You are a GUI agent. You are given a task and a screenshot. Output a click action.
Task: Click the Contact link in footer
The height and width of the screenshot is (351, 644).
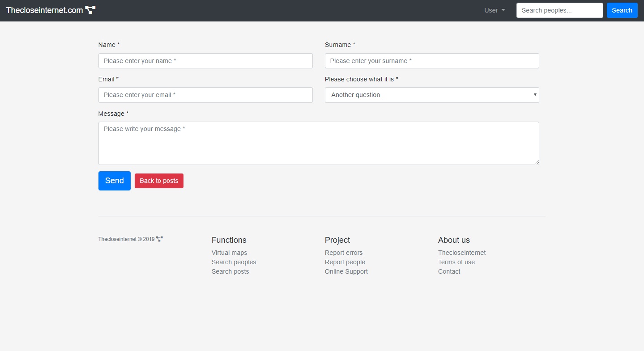pyautogui.click(x=449, y=271)
